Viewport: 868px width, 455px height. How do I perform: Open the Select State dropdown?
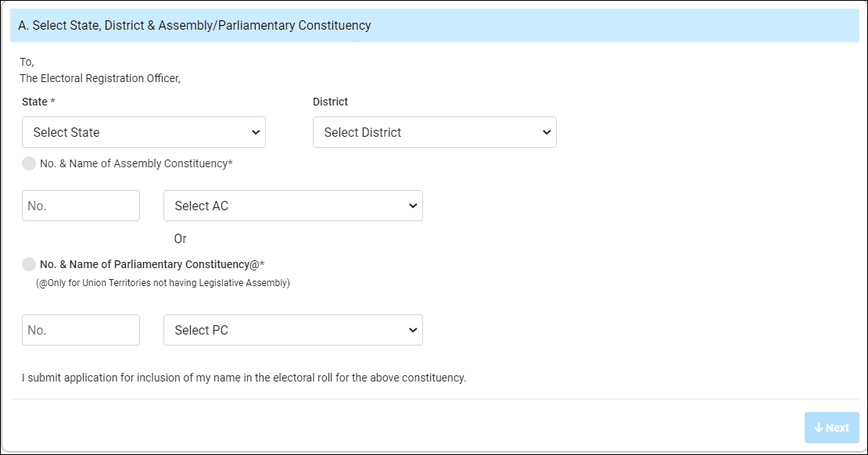point(143,132)
